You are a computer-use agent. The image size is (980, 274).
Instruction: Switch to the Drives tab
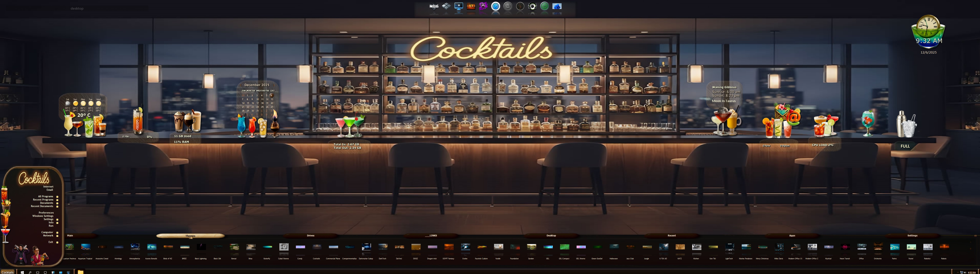click(310, 236)
